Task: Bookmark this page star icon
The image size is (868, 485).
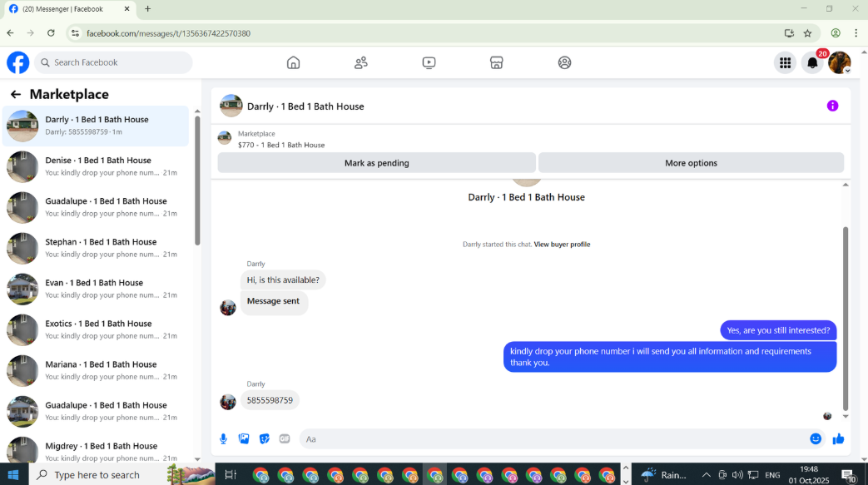Action: (807, 33)
